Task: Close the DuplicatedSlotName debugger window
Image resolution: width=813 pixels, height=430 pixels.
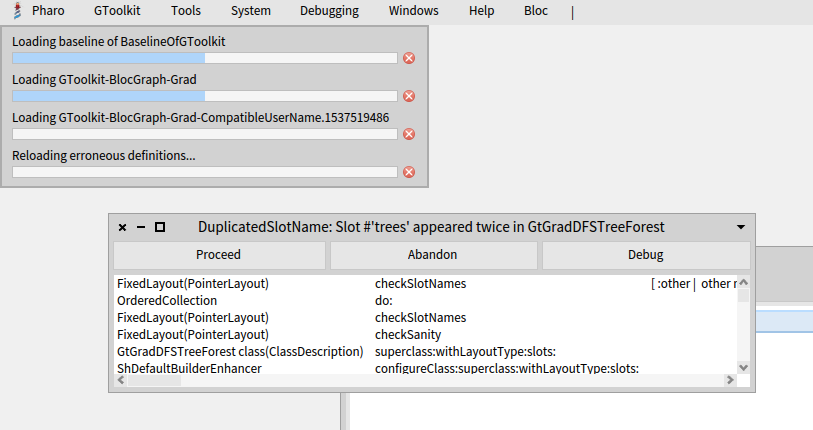Action: coord(122,227)
